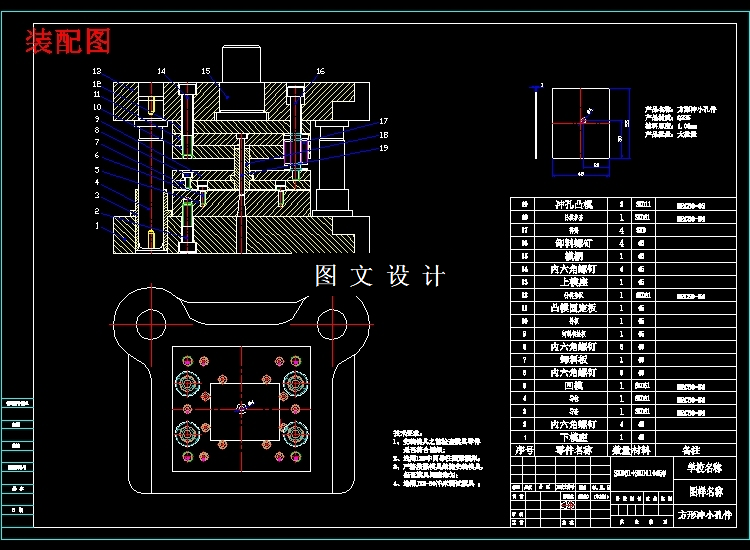750x550 pixels.
Task: Click the 零件名称 column header
Action: tap(574, 450)
